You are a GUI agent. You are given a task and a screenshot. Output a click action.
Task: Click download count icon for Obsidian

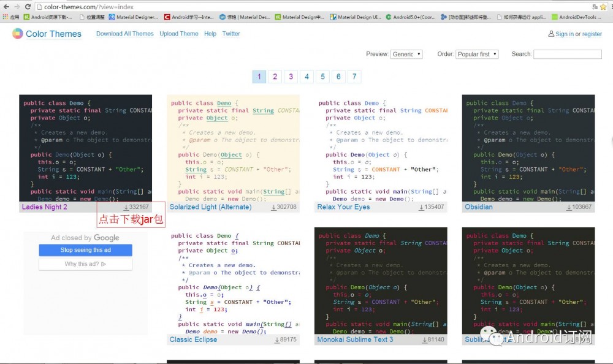(569, 207)
